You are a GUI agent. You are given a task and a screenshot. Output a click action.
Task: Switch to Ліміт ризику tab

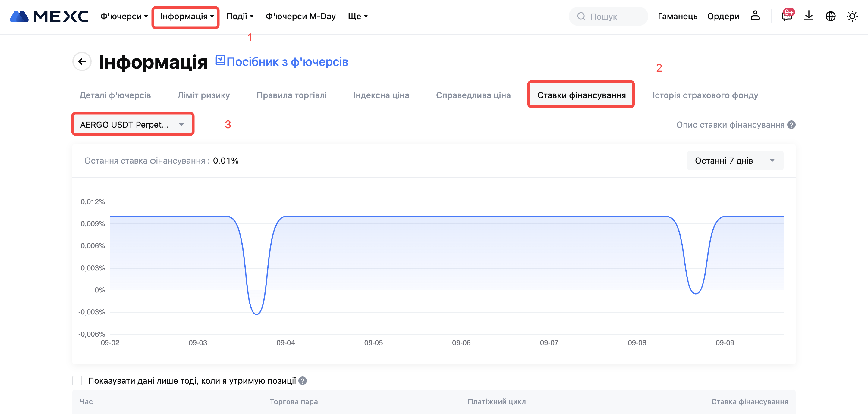203,95
